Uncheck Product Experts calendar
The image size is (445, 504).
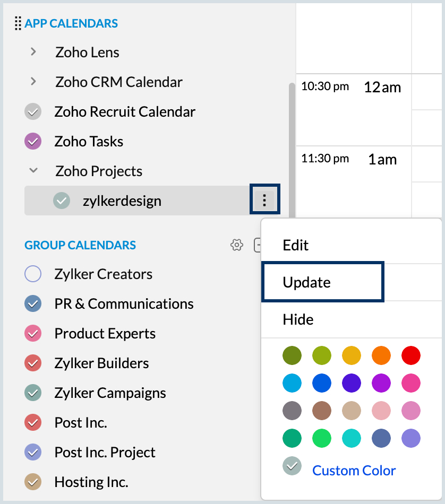point(33,333)
